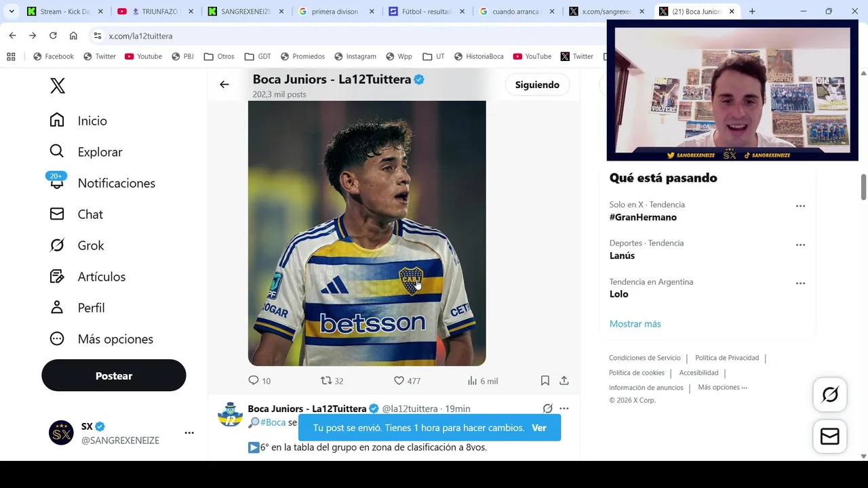Open Accesibilidad footer link
Viewport: 868px width, 488px height.
coord(698,373)
